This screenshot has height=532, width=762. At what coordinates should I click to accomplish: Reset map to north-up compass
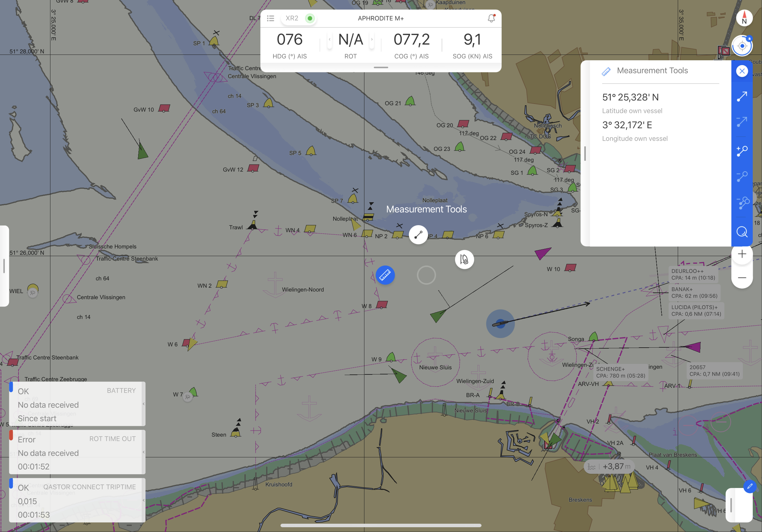click(x=744, y=18)
